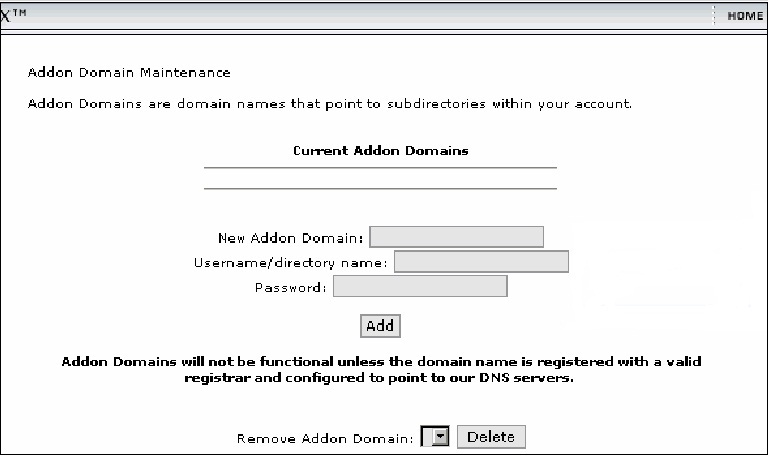Open the HOME link in header
This screenshot has width=768, height=457.
pyautogui.click(x=745, y=16)
